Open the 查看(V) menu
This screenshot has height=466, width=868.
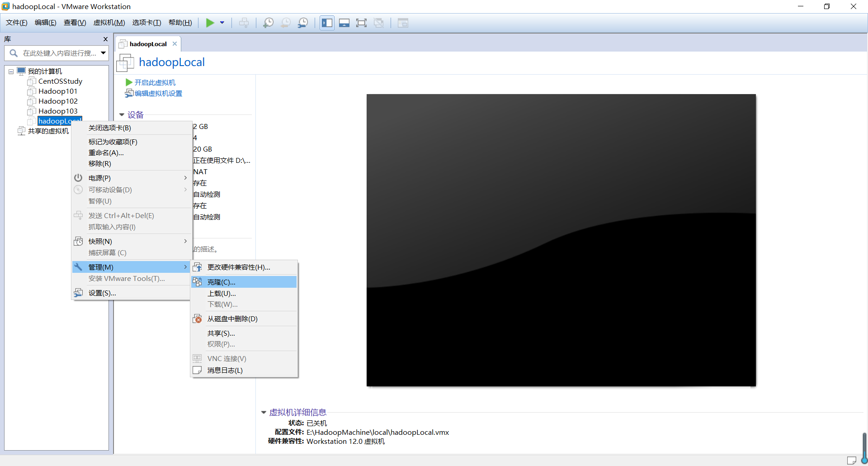pos(75,23)
